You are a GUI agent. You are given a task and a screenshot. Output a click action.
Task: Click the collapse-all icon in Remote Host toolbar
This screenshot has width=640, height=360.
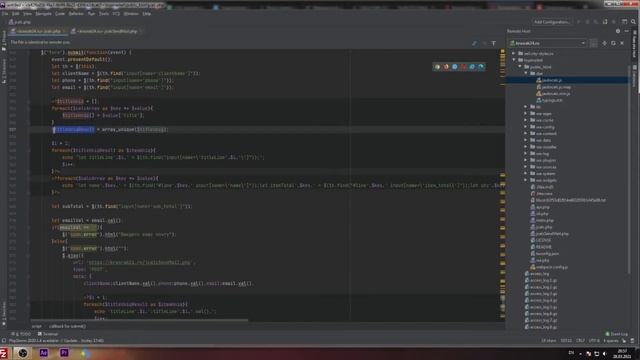click(x=613, y=43)
